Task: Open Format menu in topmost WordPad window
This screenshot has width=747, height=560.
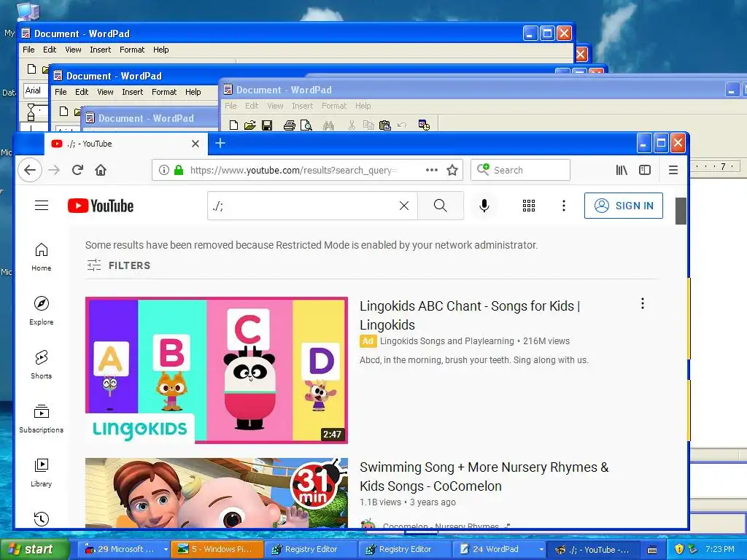Action: (132, 50)
